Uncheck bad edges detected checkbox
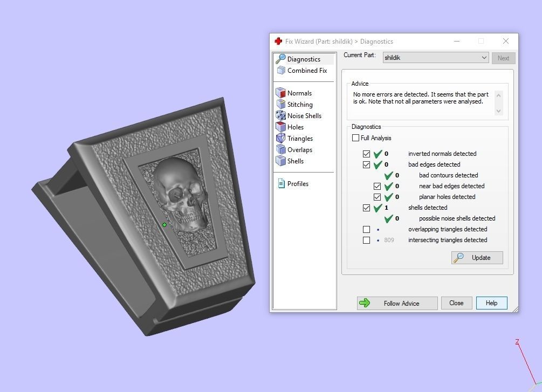 tap(366, 164)
